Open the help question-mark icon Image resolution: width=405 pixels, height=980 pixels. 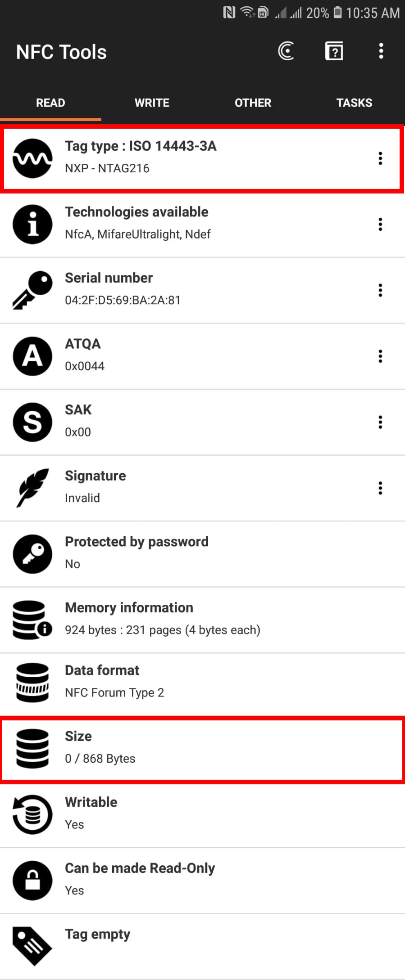point(334,51)
